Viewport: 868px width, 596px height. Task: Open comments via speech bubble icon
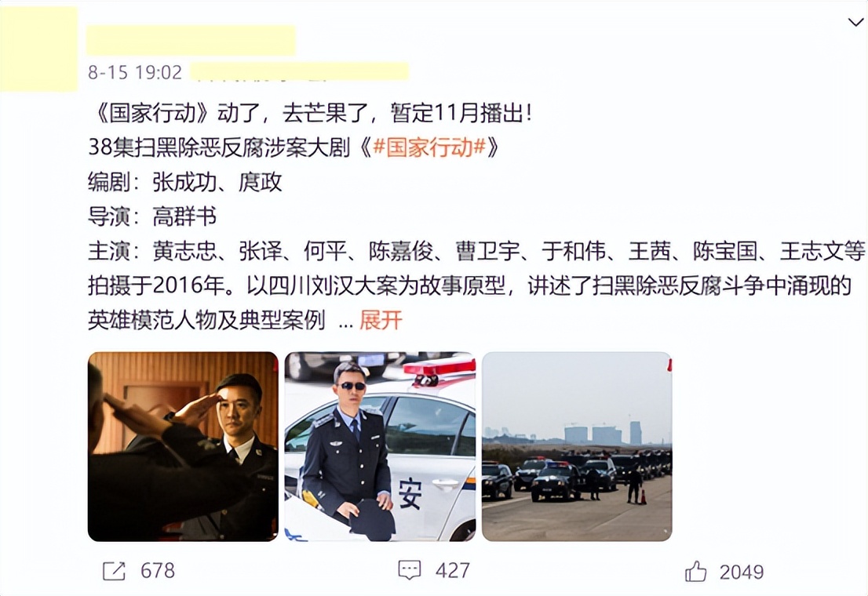pyautogui.click(x=410, y=570)
